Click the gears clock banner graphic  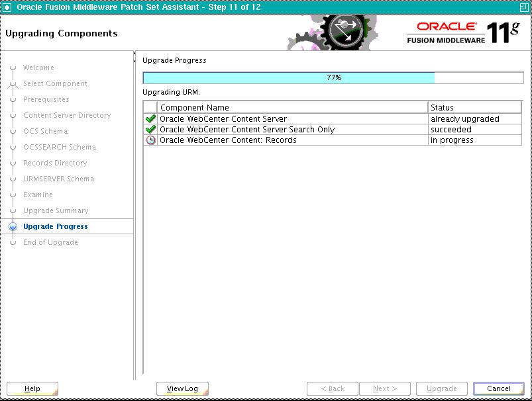[333, 33]
